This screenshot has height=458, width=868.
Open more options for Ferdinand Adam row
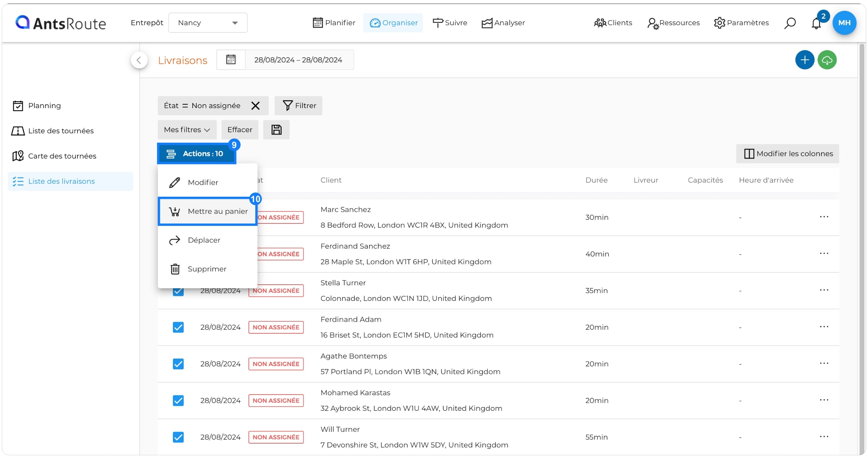point(824,326)
